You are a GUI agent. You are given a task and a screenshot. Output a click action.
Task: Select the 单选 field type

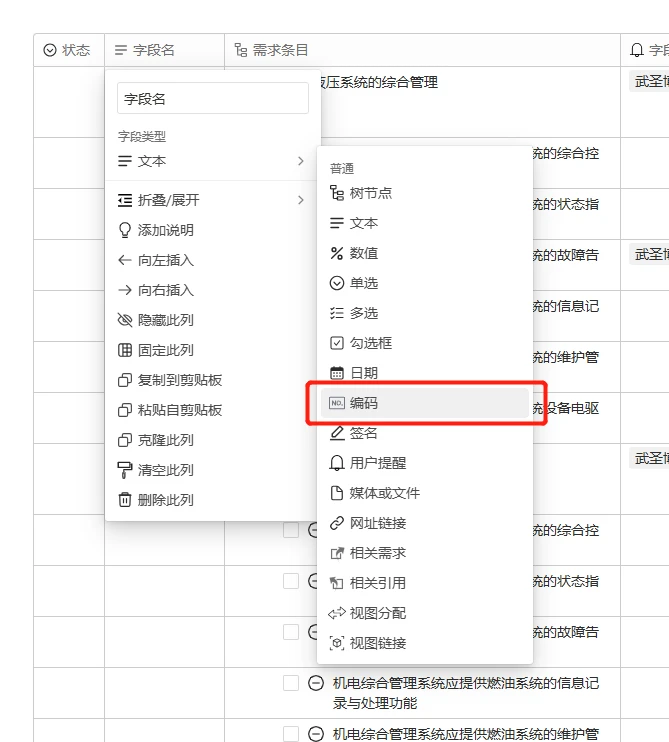pos(424,283)
